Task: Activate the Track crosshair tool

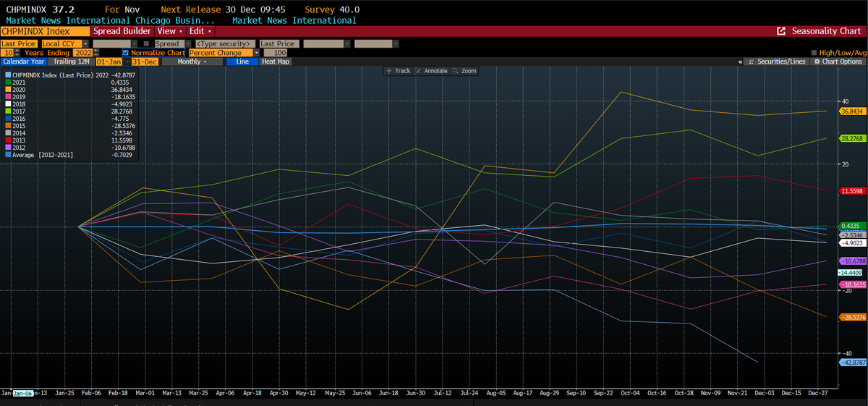Action: click(399, 71)
